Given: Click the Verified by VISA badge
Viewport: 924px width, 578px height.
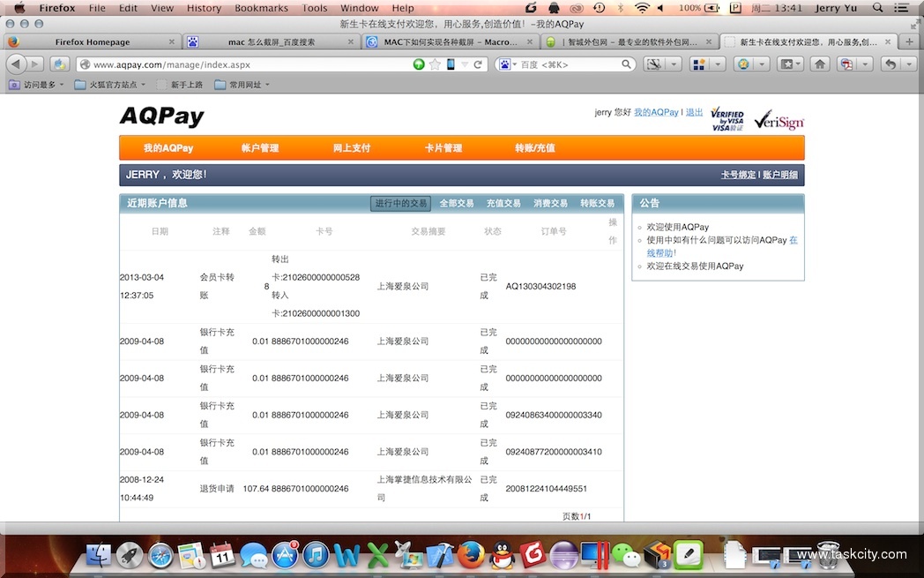Looking at the screenshot, I should [727, 119].
